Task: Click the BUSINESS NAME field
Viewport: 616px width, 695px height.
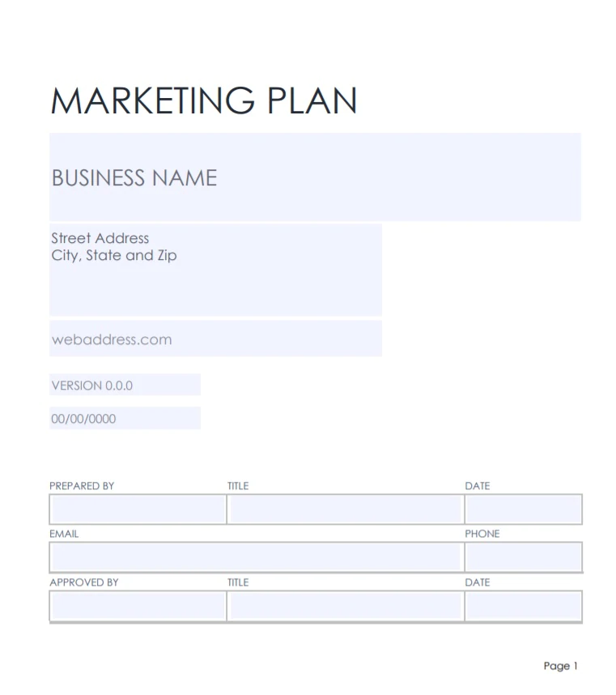Action: tap(315, 177)
